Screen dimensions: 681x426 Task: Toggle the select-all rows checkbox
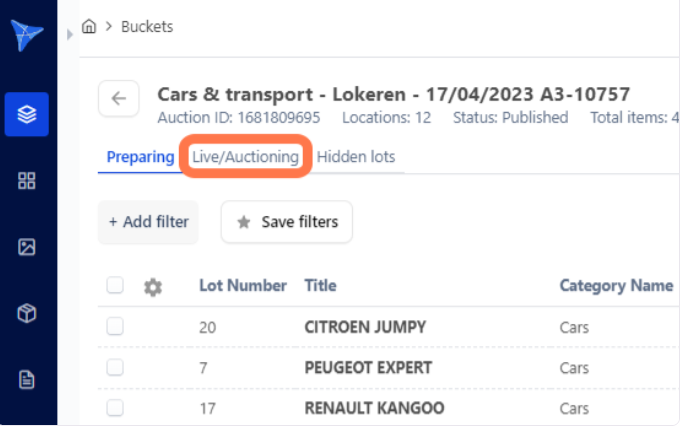click(x=115, y=286)
